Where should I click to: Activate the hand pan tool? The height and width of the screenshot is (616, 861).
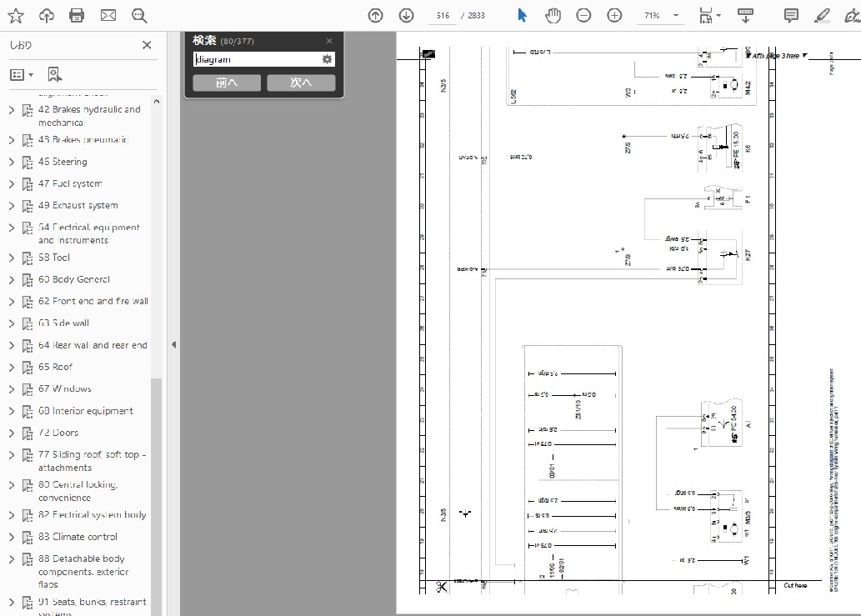pyautogui.click(x=553, y=15)
